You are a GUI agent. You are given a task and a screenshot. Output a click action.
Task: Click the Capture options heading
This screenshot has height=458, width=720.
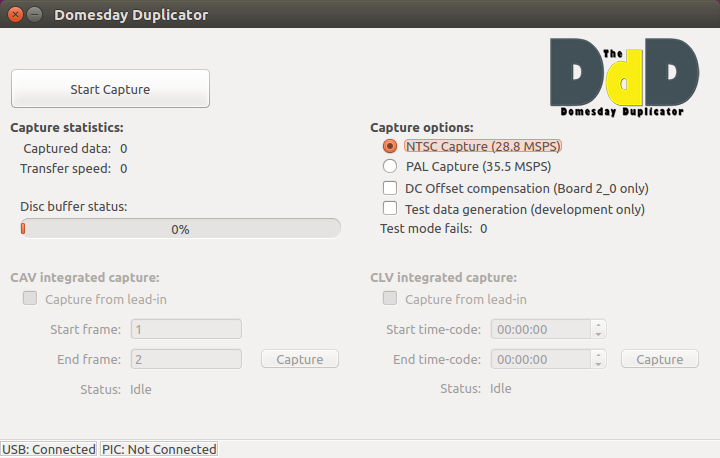(422, 127)
